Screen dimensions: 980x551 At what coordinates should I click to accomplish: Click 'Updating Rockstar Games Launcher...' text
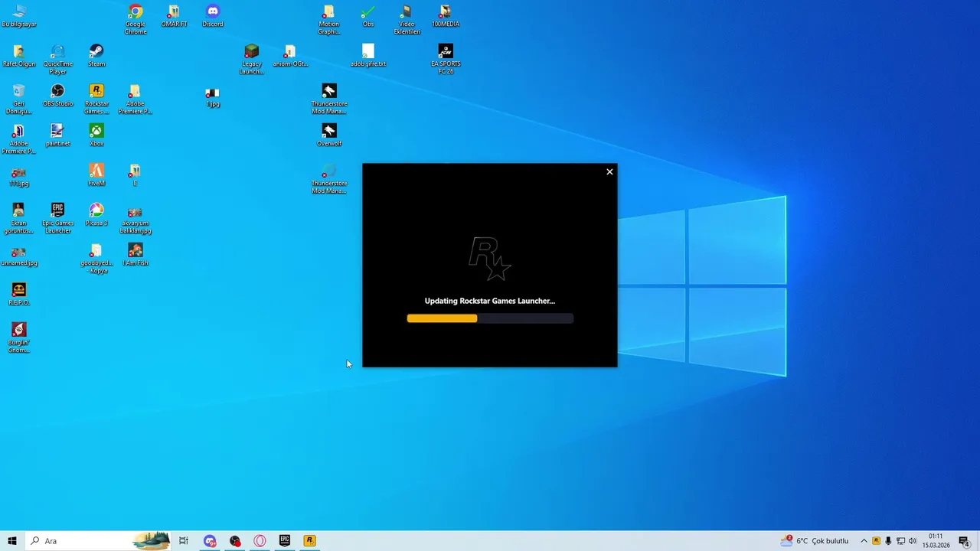click(490, 301)
